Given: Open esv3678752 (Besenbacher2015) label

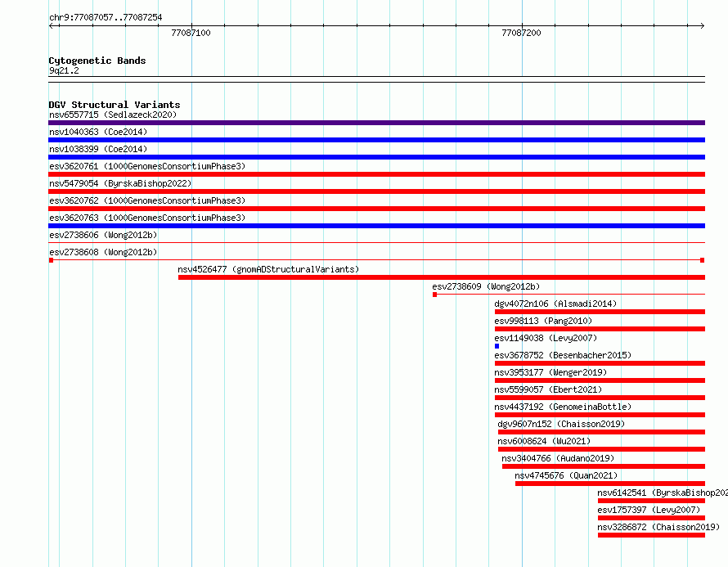Looking at the screenshot, I should point(563,355).
